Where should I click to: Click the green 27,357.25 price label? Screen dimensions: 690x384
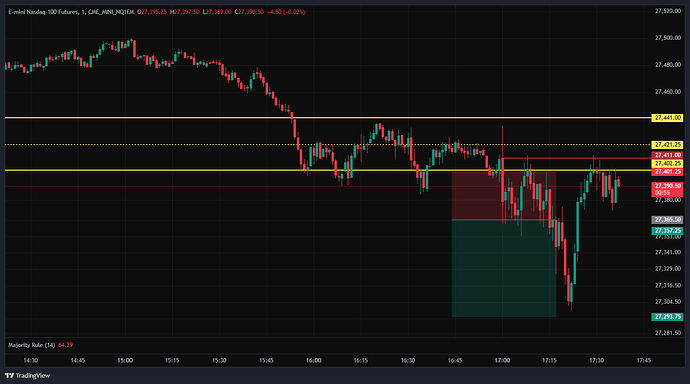click(x=667, y=231)
